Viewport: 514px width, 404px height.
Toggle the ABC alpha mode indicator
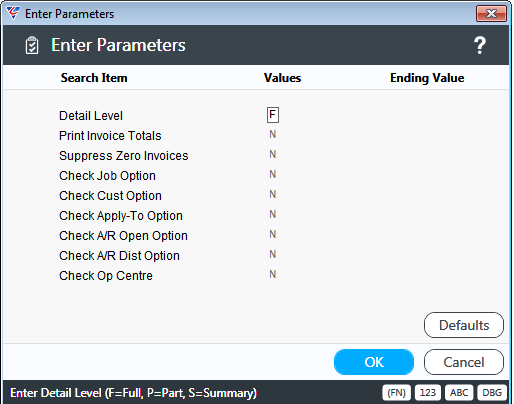459,393
